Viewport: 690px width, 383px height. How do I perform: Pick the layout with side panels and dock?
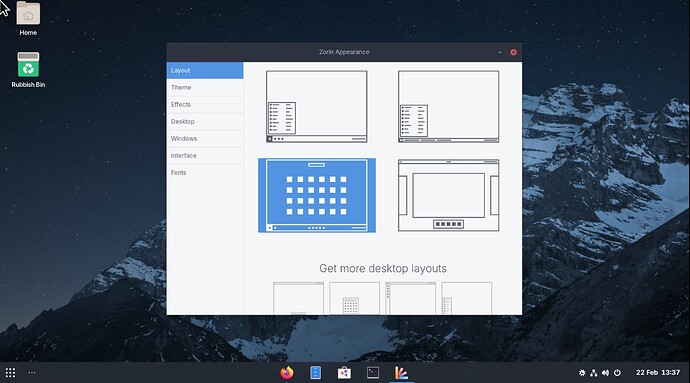pos(448,195)
